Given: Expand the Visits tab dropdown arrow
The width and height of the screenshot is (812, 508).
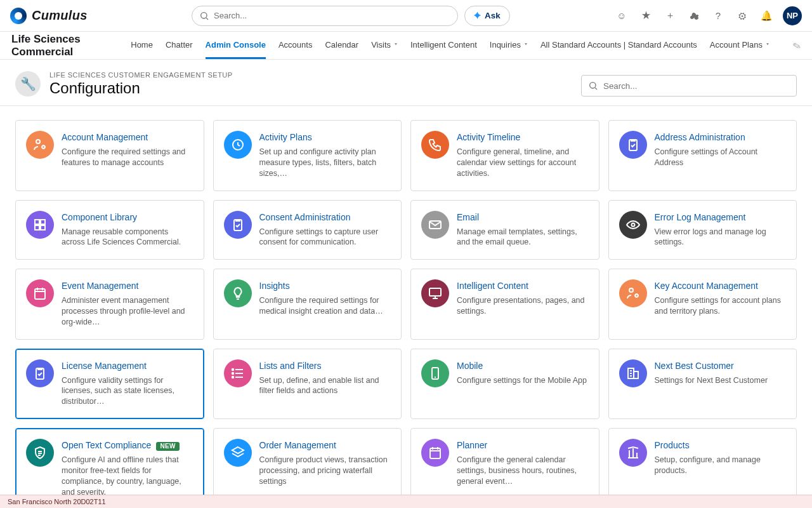Looking at the screenshot, I should 396,44.
